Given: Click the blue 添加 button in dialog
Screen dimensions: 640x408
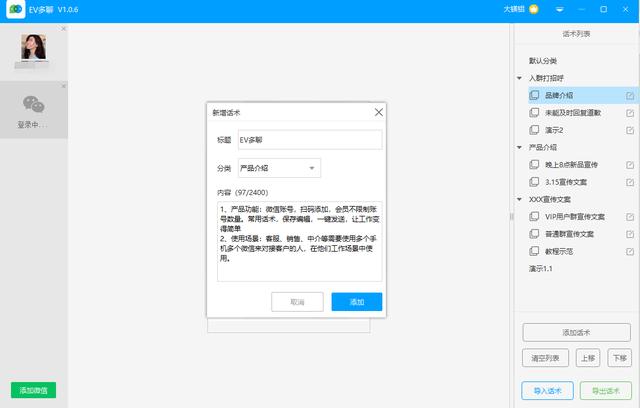Looking at the screenshot, I should (357, 302).
